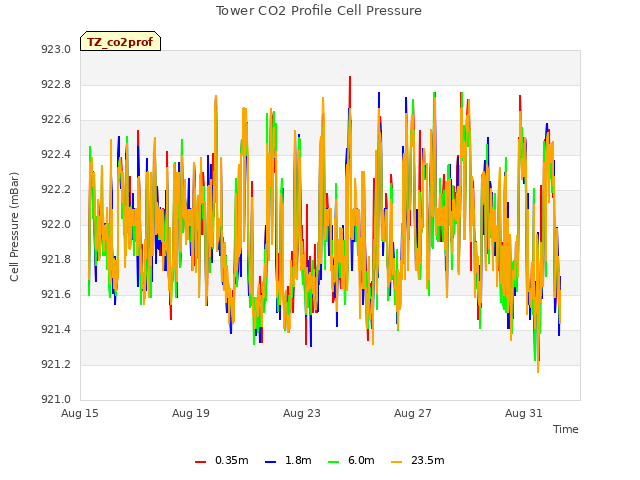Click the TZ_co2prof annotation label

pos(120,41)
